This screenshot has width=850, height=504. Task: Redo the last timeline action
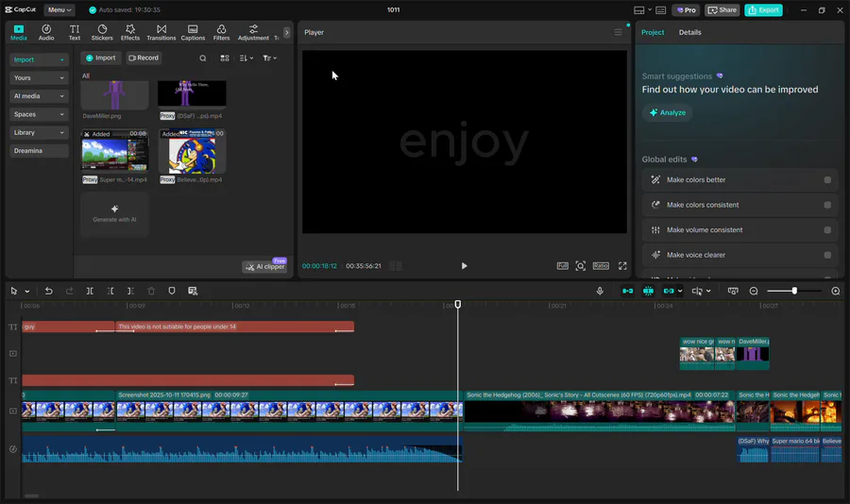point(69,291)
